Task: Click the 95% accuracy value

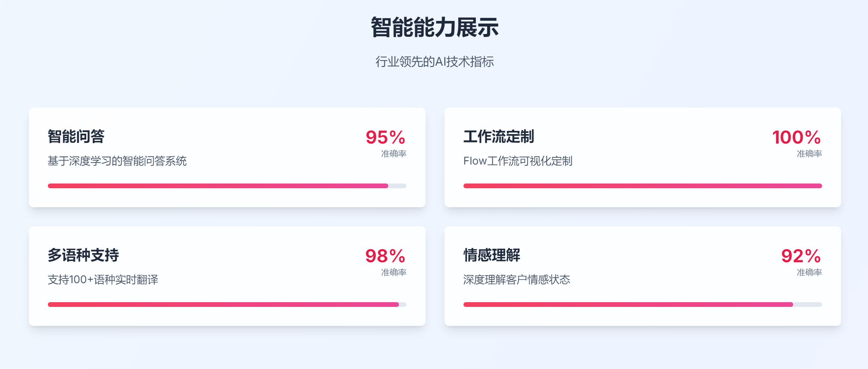Action: (385, 137)
